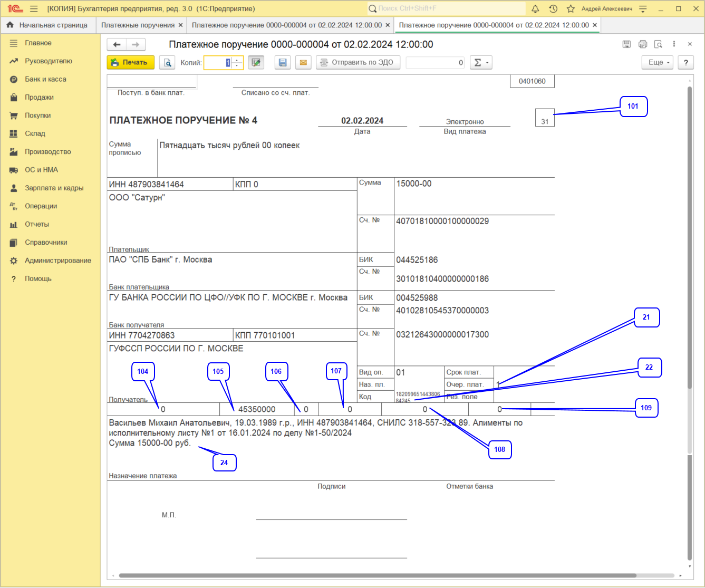Open Еще dropdown menu
Screen dimensions: 705x588
coord(659,62)
